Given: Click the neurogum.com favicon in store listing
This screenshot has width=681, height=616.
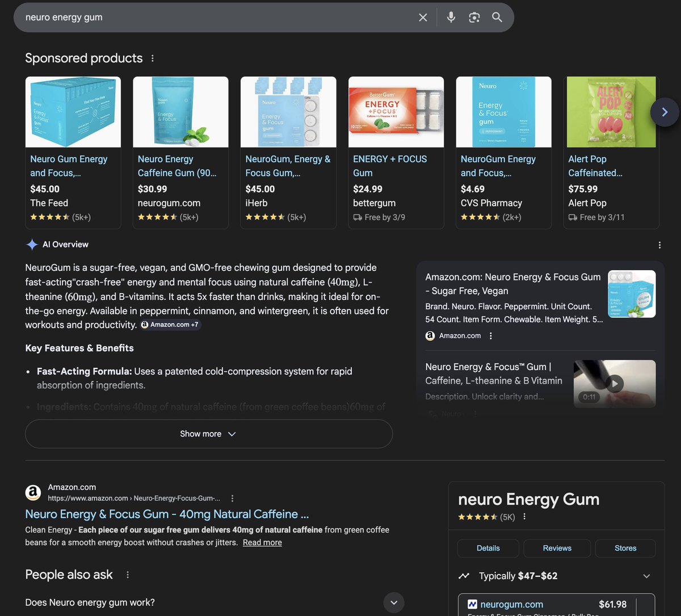Looking at the screenshot, I should tap(472, 605).
